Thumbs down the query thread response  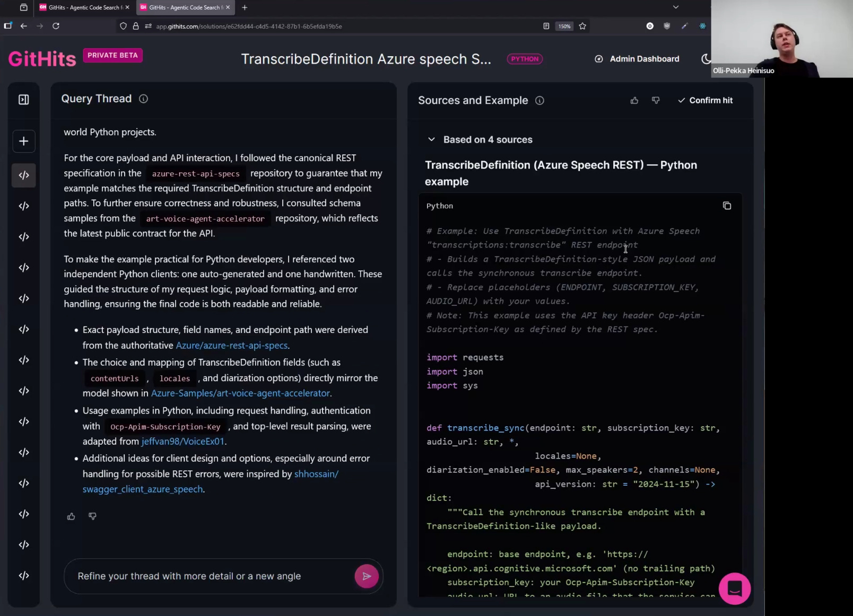[x=92, y=516]
